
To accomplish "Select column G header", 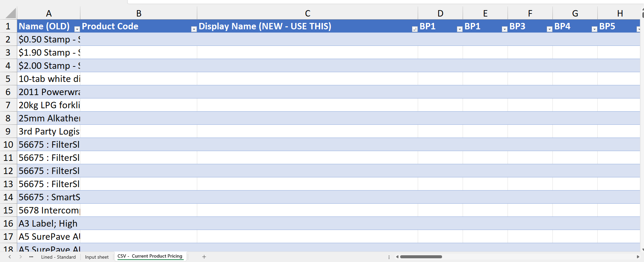I will coord(575,13).
